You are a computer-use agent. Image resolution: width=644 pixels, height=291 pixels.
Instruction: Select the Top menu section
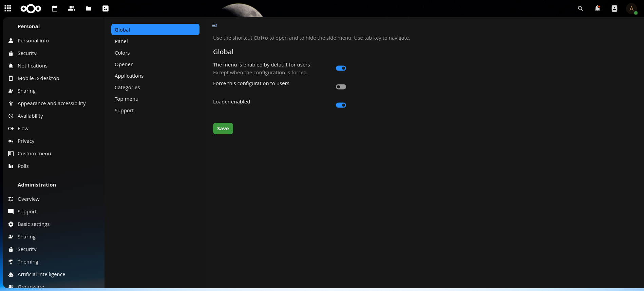pos(127,99)
